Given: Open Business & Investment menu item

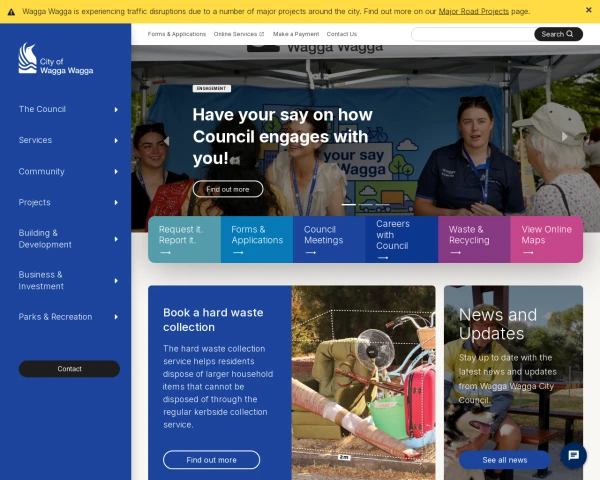Looking at the screenshot, I should pyautogui.click(x=41, y=281).
